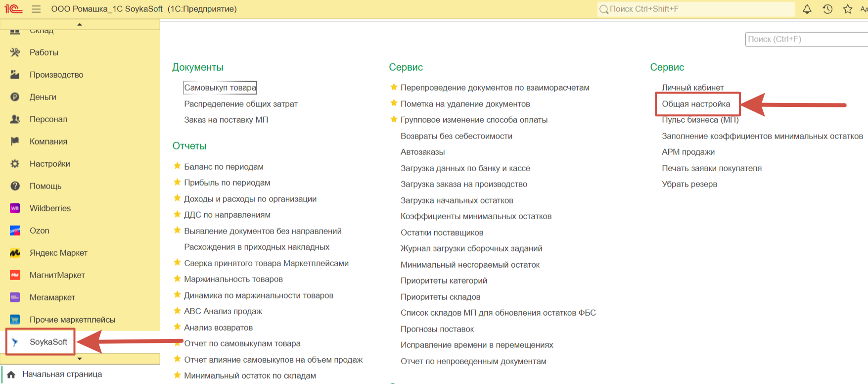Click the Яндекс Маркет sidebar icon

point(15,253)
